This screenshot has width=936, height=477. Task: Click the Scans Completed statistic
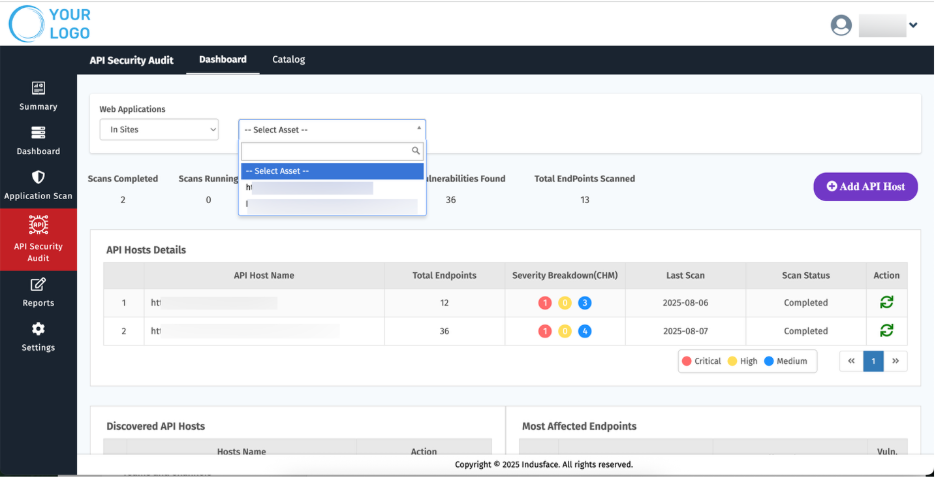coord(123,189)
